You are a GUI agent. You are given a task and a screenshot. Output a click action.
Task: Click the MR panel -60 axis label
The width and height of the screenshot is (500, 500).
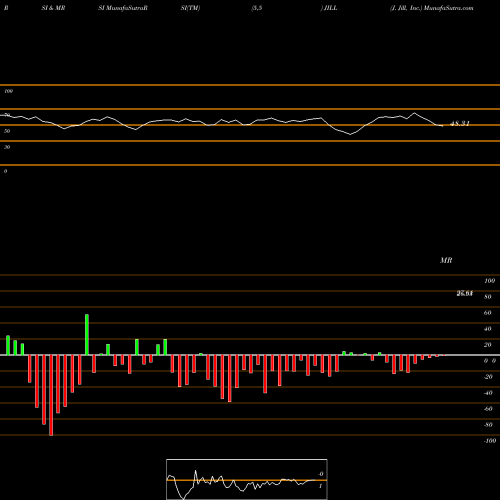click(488, 409)
